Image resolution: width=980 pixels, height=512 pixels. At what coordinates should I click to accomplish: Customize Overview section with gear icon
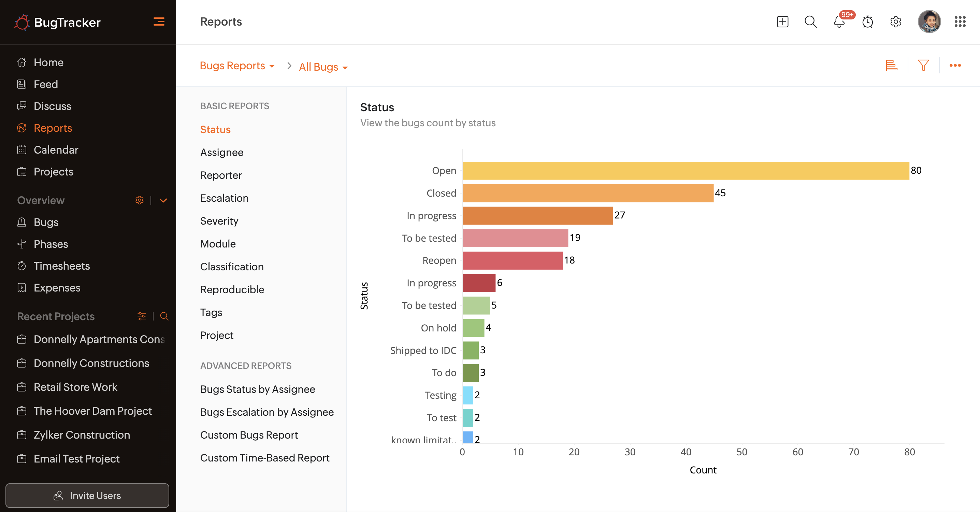(140, 200)
